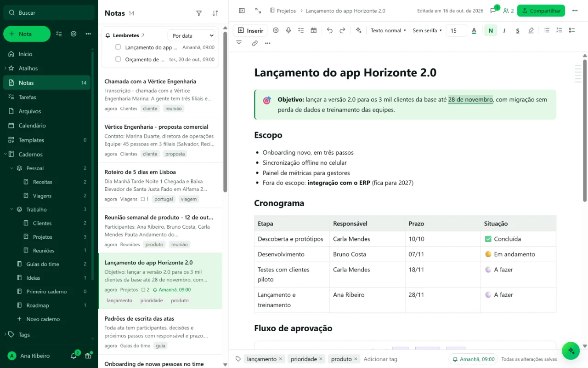Toggle the note list panel icon beside the breadcrumb
This screenshot has height=368, width=588.
tap(242, 11)
